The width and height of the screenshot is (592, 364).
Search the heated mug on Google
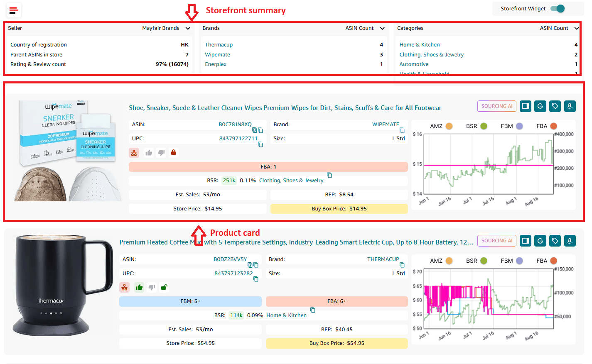(x=540, y=241)
